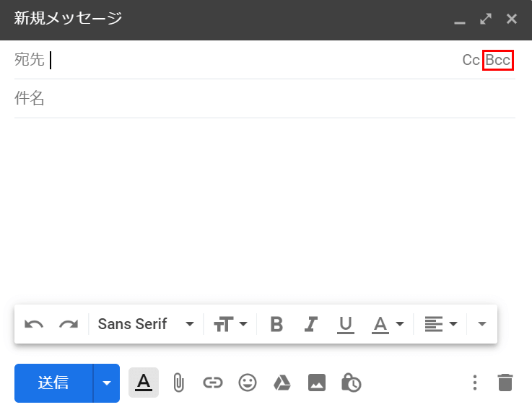532x415 pixels.
Task: Discard draft with trash icon
Action: point(505,383)
